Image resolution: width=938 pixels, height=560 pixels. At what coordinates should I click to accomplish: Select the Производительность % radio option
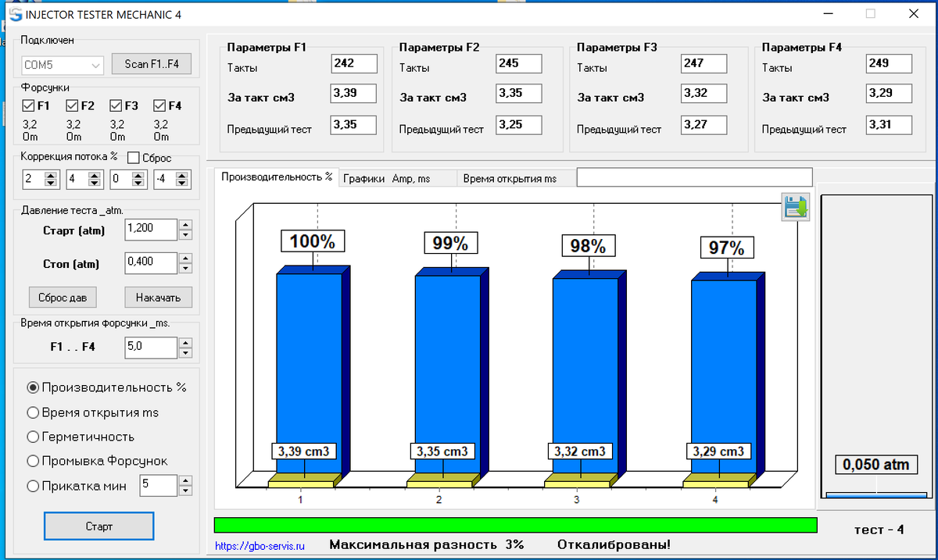click(x=33, y=387)
